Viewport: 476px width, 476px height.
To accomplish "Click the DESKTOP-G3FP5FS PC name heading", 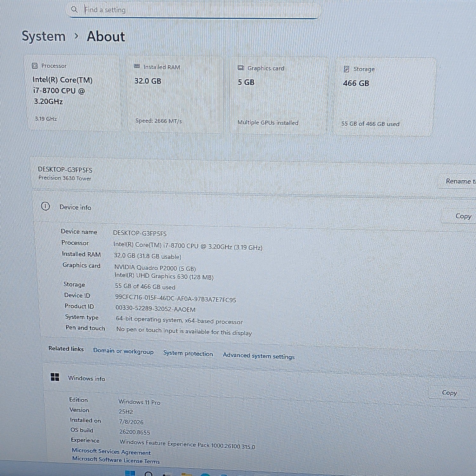I will [x=65, y=169].
